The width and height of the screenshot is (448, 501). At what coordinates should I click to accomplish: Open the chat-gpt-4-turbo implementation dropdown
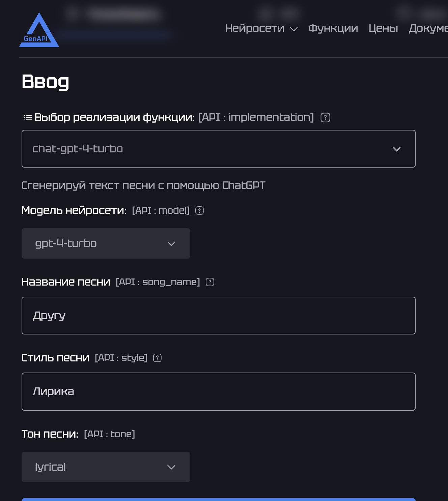pos(219,149)
